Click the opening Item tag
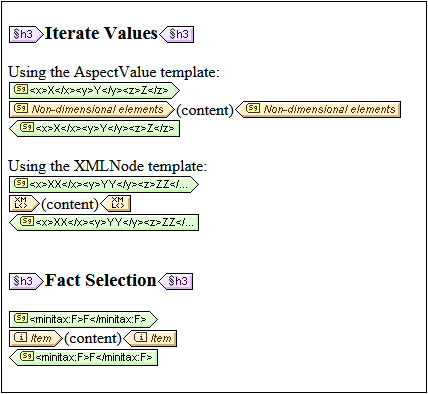 (x=36, y=338)
